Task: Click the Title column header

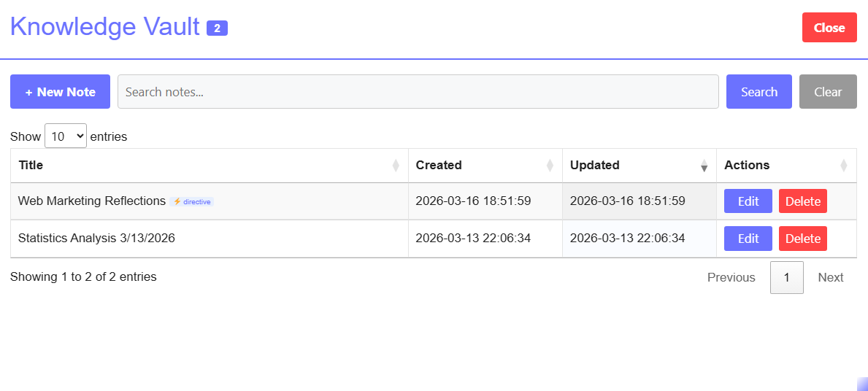Action: pyautogui.click(x=31, y=165)
